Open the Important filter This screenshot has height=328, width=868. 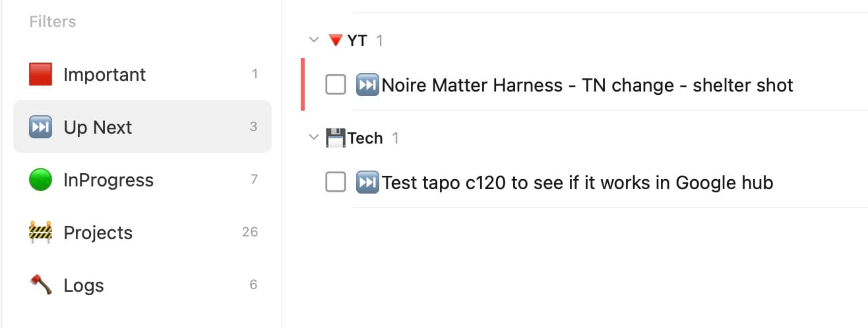[104, 74]
